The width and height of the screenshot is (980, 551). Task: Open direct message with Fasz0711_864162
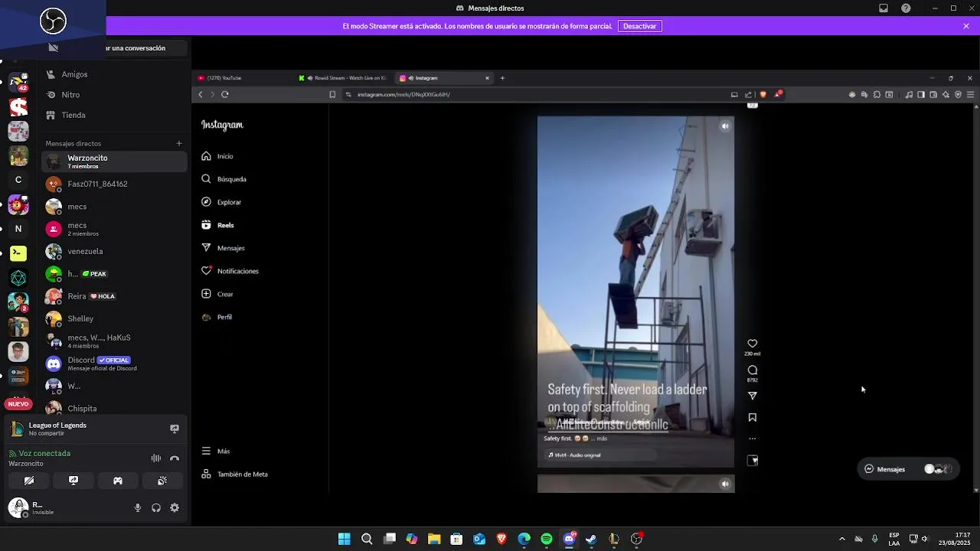pyautogui.click(x=114, y=184)
